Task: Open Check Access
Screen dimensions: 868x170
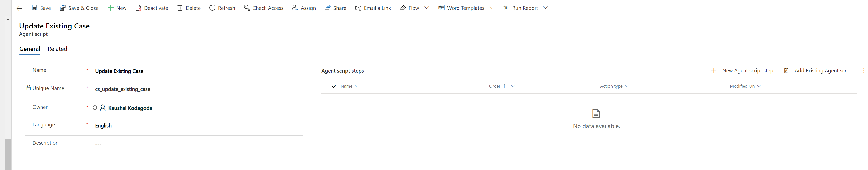Action: tap(263, 8)
